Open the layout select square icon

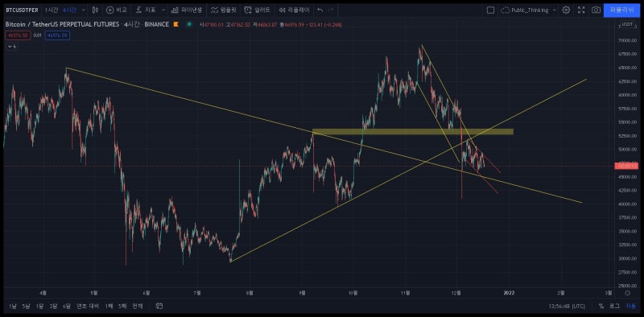(490, 10)
